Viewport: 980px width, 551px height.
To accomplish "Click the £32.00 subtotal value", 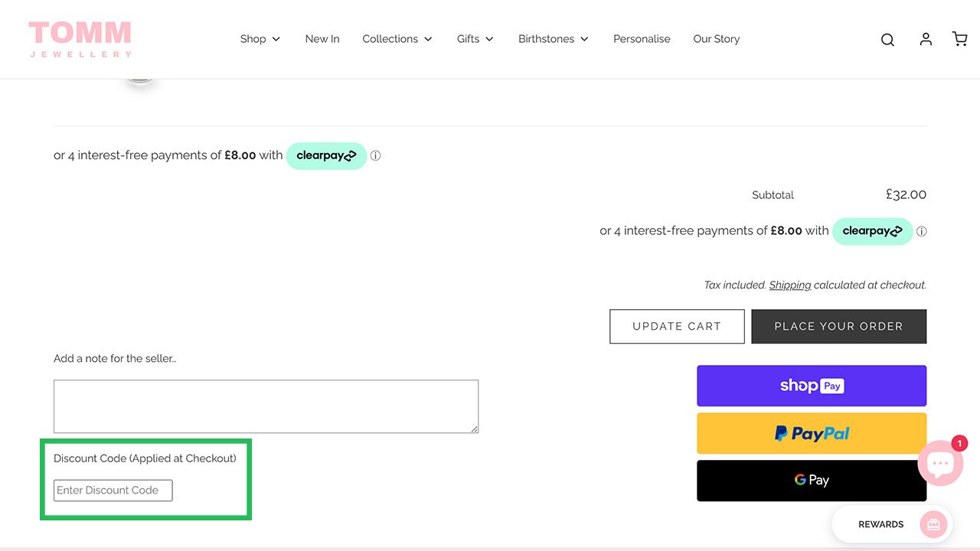I will pyautogui.click(x=906, y=194).
